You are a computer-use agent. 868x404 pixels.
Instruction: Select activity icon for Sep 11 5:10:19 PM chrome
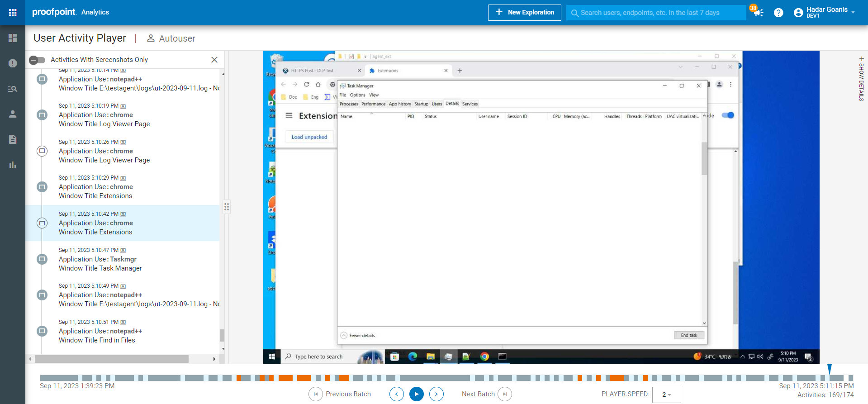coord(42,115)
